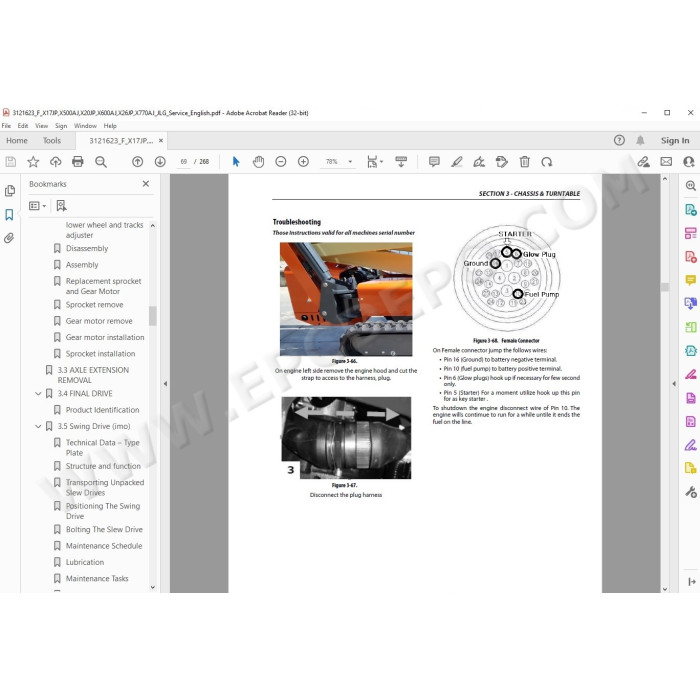Print the document

[x=78, y=162]
